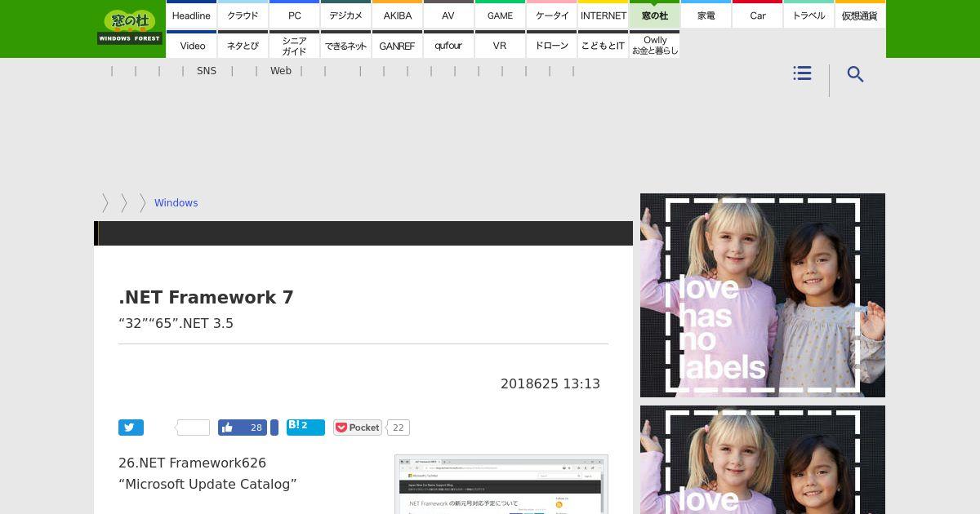This screenshot has height=514, width=980.
Task: Go to the 仮想通貨 site tab
Action: 860,15
